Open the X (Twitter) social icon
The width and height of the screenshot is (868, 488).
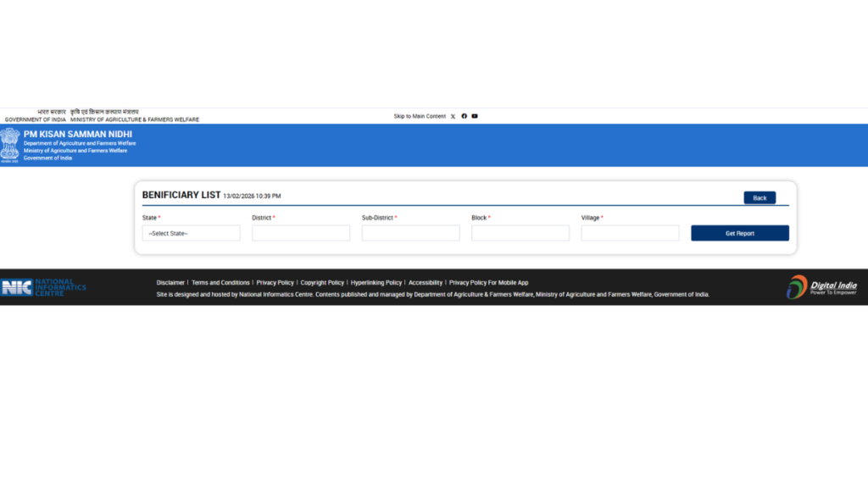click(x=453, y=116)
